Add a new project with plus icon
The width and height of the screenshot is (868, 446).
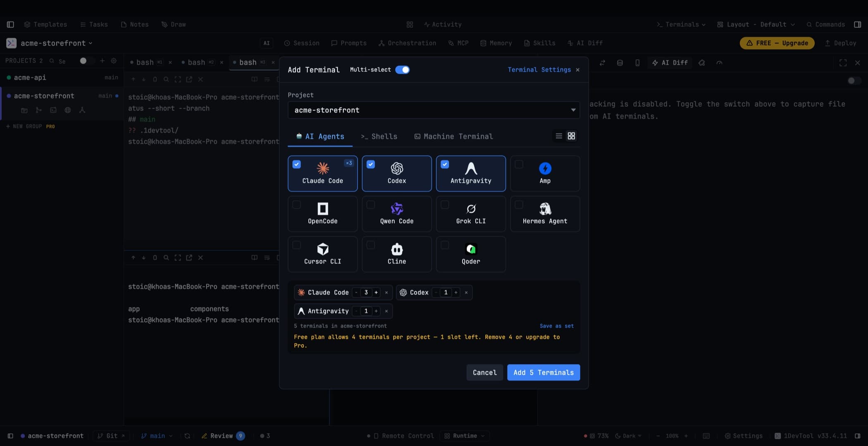click(x=102, y=61)
